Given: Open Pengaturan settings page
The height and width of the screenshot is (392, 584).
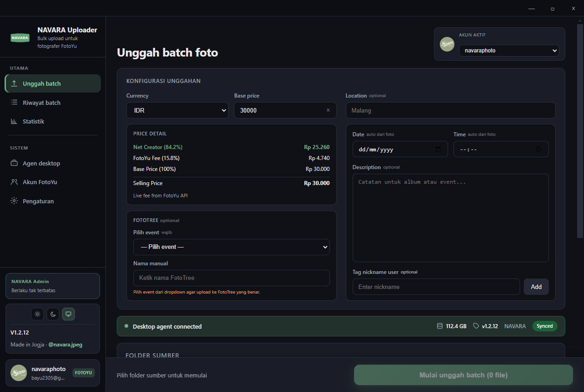Looking at the screenshot, I should pyautogui.click(x=53, y=201).
